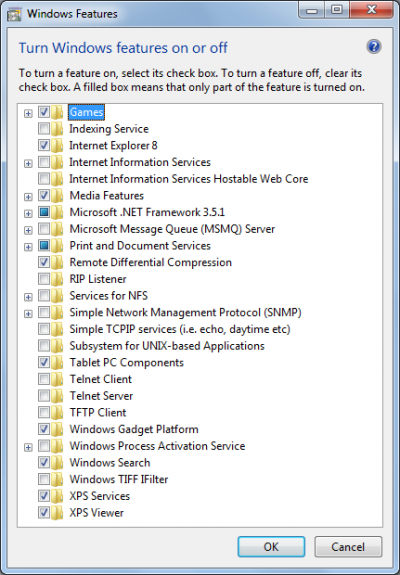Select the Windows Gadget Platform label

tap(134, 429)
